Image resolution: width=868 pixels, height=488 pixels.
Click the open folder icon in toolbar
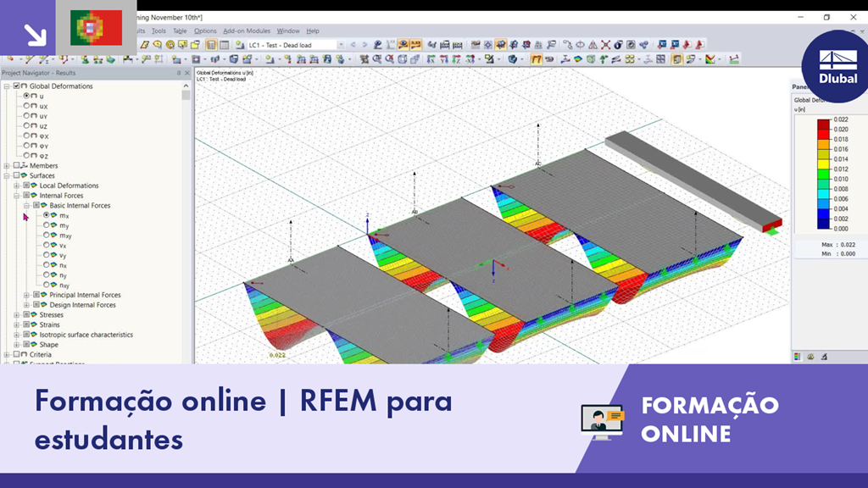(x=195, y=45)
